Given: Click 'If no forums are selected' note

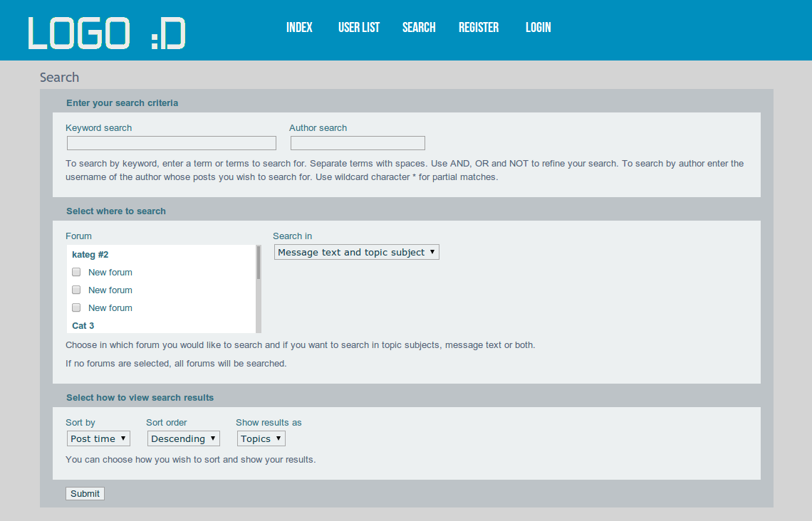Looking at the screenshot, I should point(176,364).
